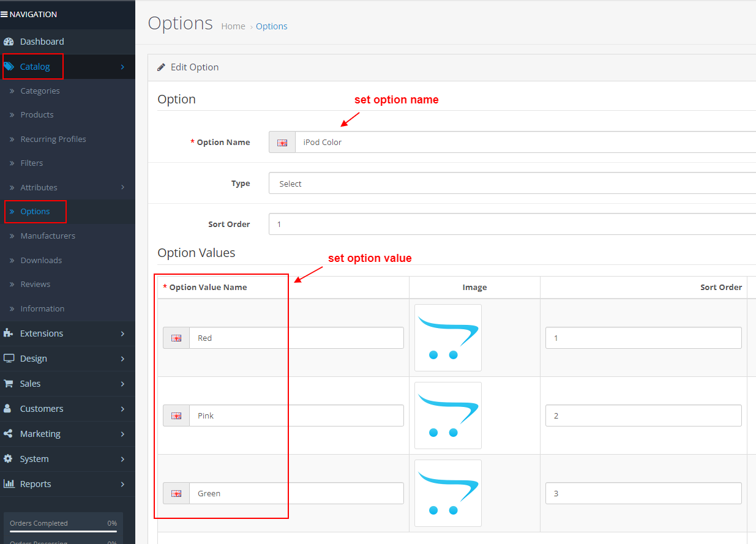Click the Options breadcrumb link
The width and height of the screenshot is (756, 544).
tap(271, 26)
